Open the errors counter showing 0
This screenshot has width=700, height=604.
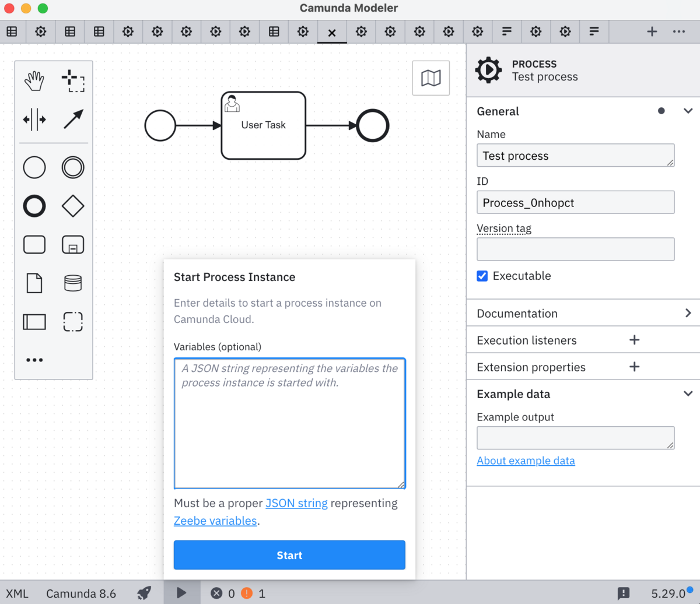click(x=222, y=594)
